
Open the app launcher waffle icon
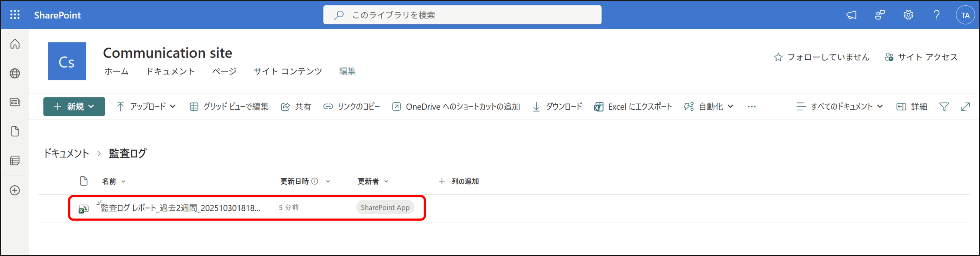(15, 15)
